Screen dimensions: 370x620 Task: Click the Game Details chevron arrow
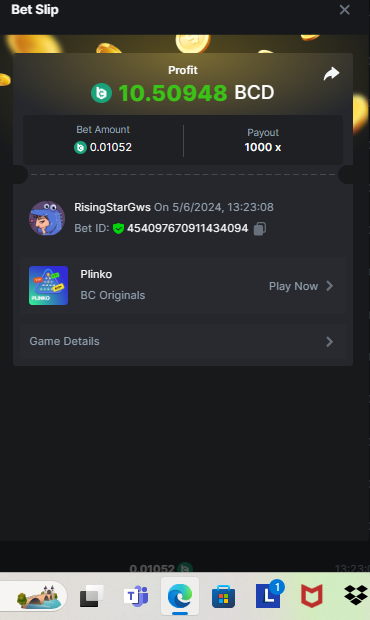pos(329,342)
